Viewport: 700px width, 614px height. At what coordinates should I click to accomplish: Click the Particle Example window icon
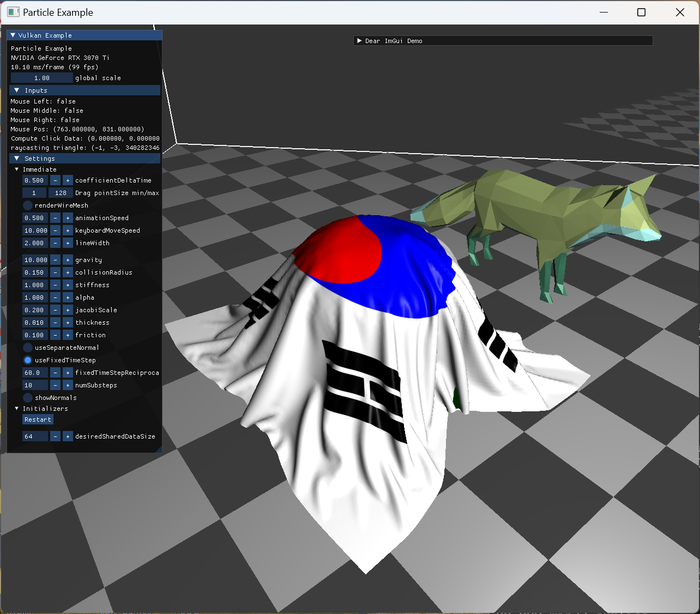pyautogui.click(x=13, y=12)
